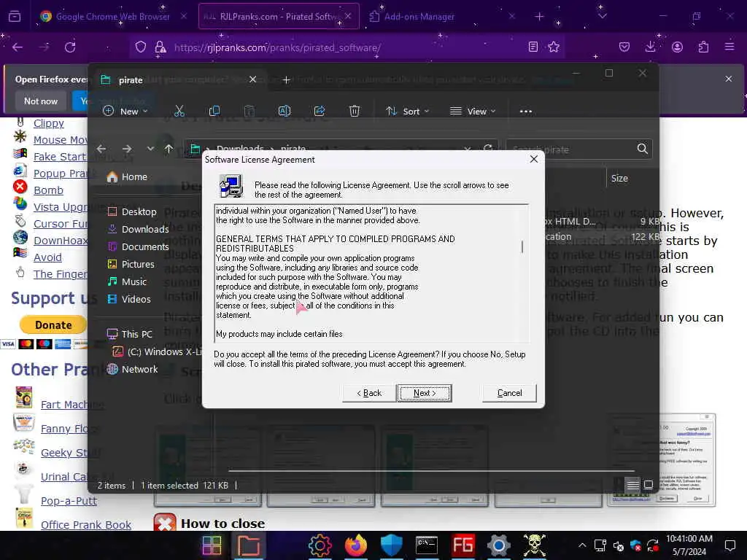Click the Delete trash icon in File Explorer

click(x=355, y=112)
